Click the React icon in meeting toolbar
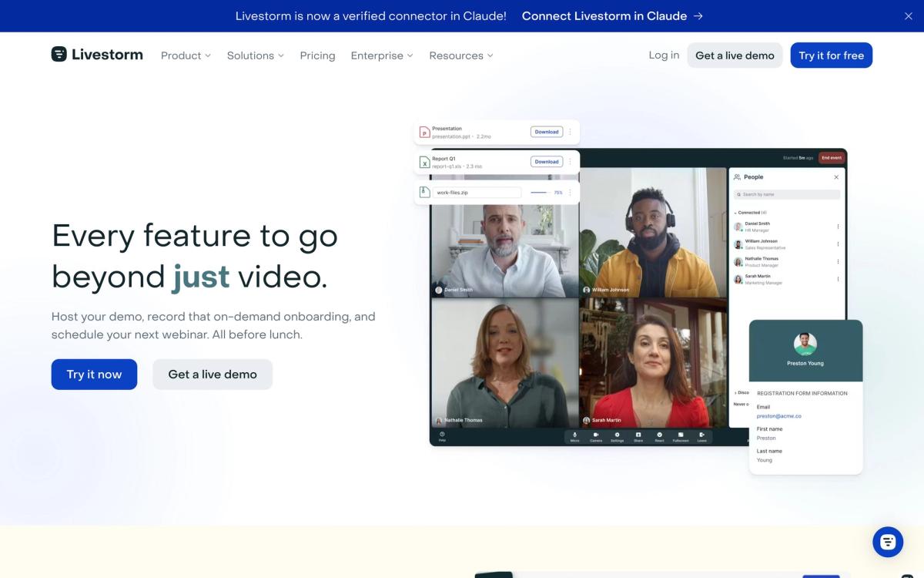Screen dimensions: 924x578 659,436
